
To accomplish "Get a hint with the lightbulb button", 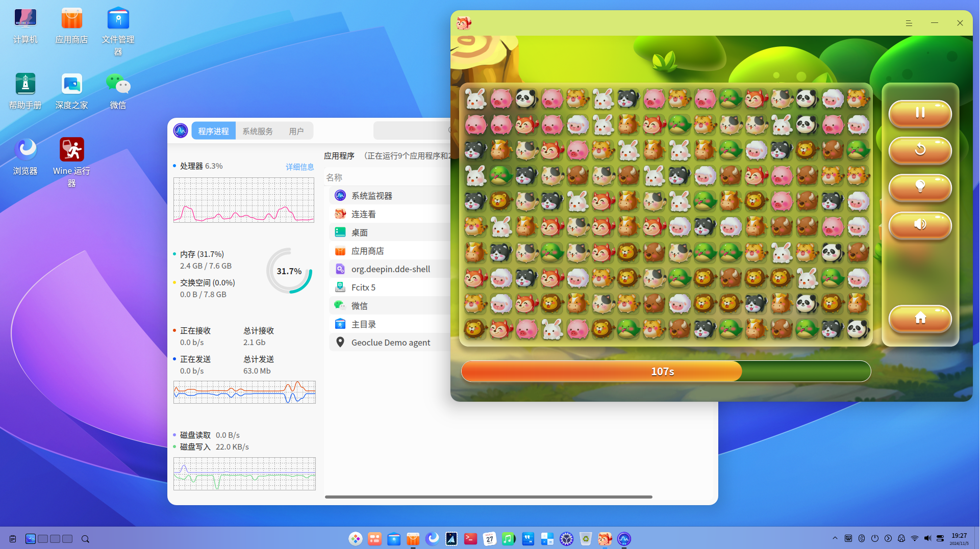I will click(x=920, y=187).
